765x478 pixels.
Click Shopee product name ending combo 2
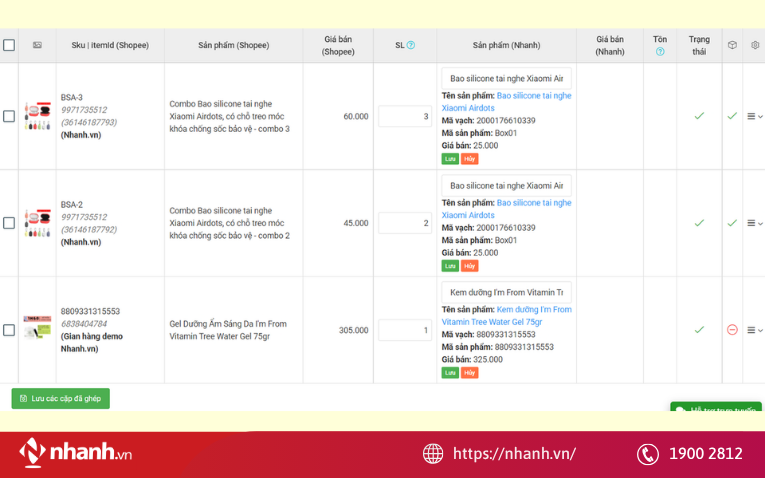click(229, 223)
